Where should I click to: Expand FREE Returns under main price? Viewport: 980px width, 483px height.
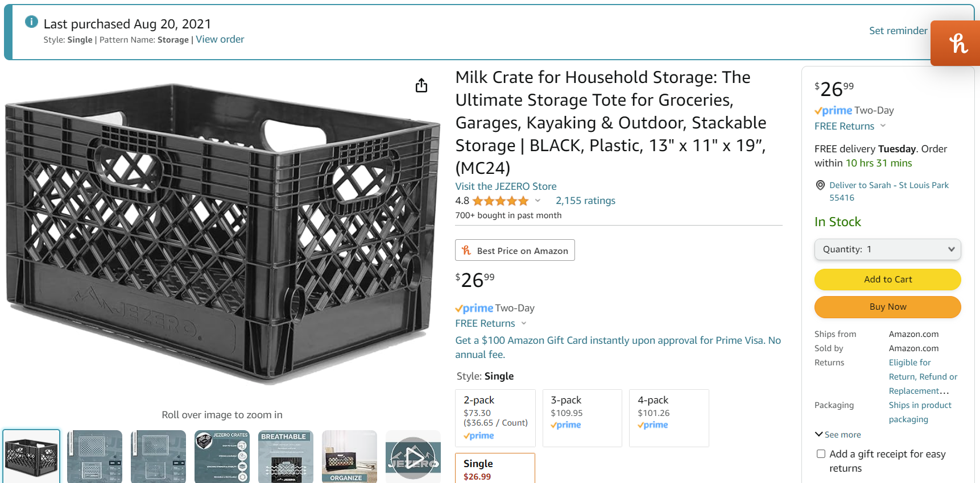click(491, 323)
